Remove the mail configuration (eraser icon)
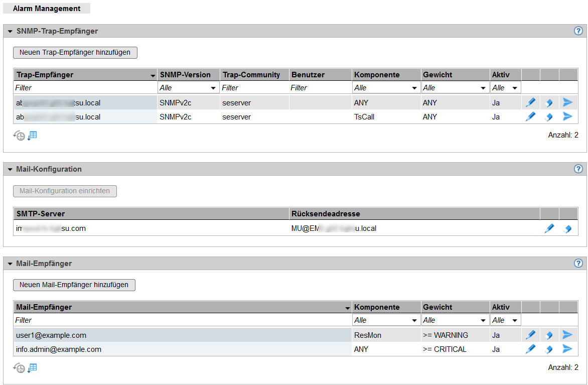The height and width of the screenshot is (385, 588). click(568, 229)
